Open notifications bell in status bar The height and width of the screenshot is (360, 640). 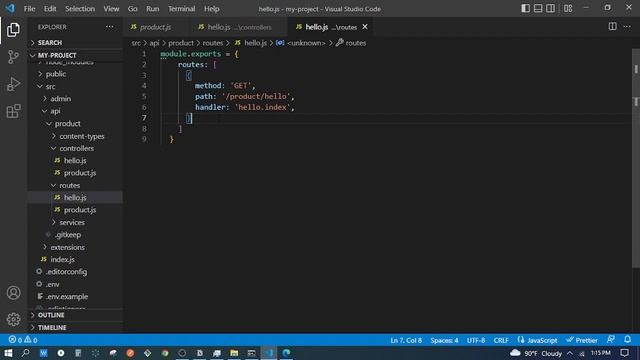[627, 340]
